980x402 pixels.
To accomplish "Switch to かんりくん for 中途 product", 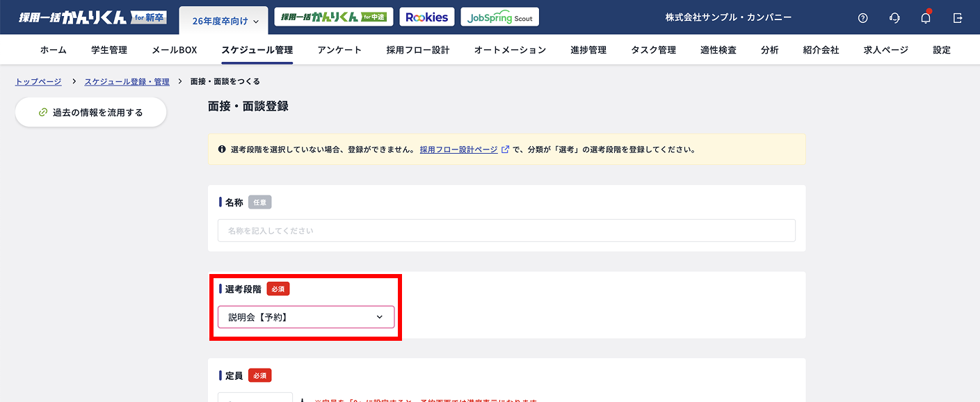I will click(334, 17).
